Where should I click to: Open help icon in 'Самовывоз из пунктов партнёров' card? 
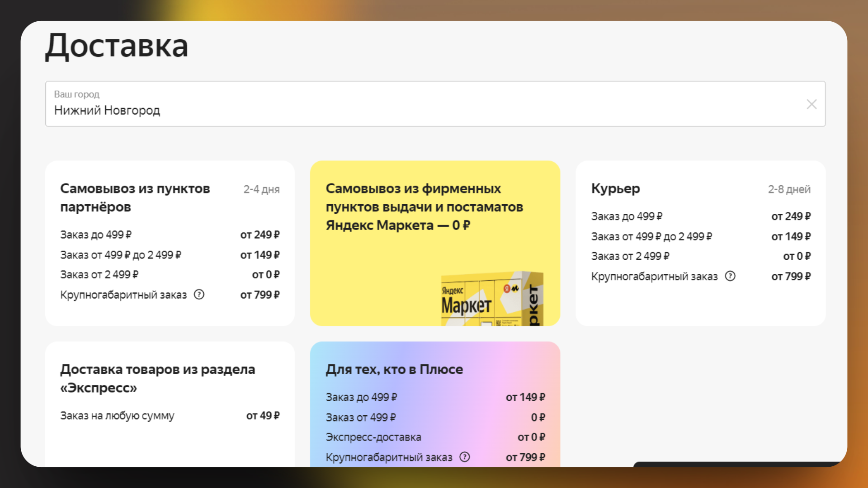click(199, 295)
